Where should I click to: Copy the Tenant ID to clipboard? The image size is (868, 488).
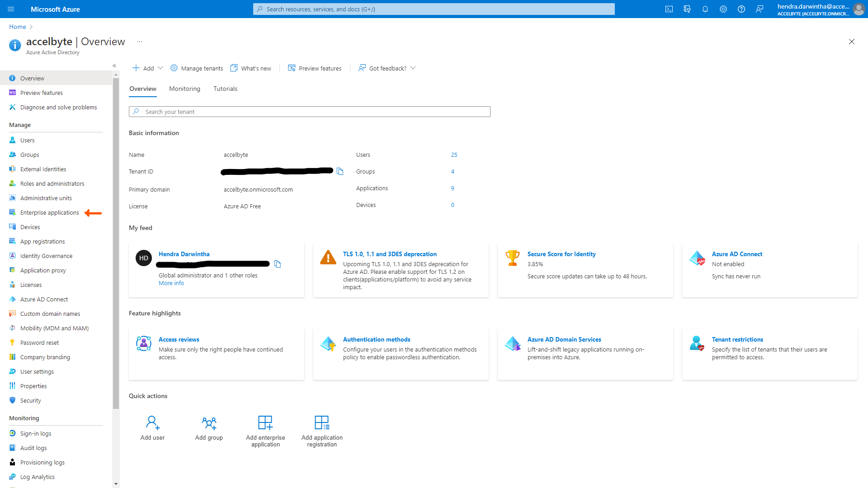click(x=340, y=171)
